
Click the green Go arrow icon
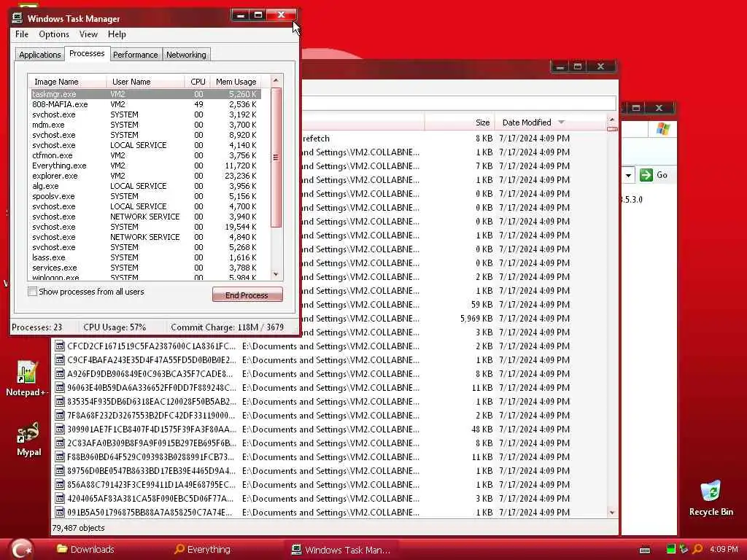(x=646, y=175)
